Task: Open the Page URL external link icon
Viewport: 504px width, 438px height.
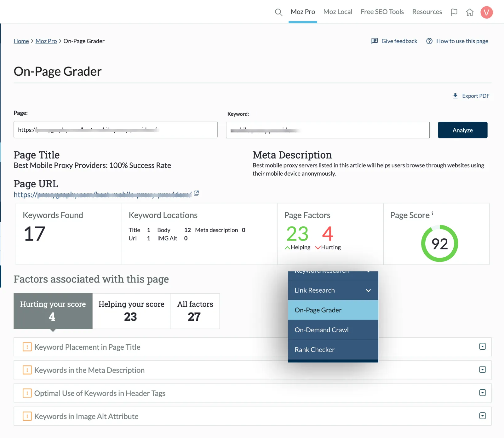Action: [x=196, y=193]
